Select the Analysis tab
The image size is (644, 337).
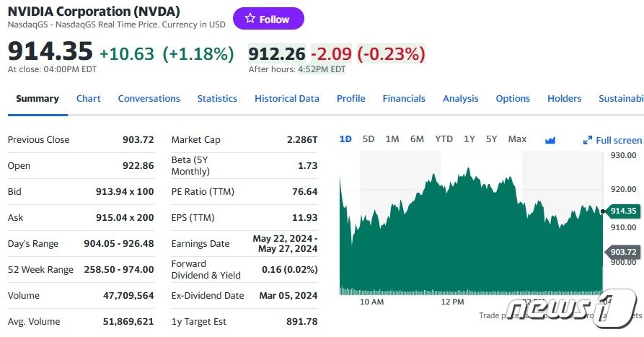(x=460, y=98)
